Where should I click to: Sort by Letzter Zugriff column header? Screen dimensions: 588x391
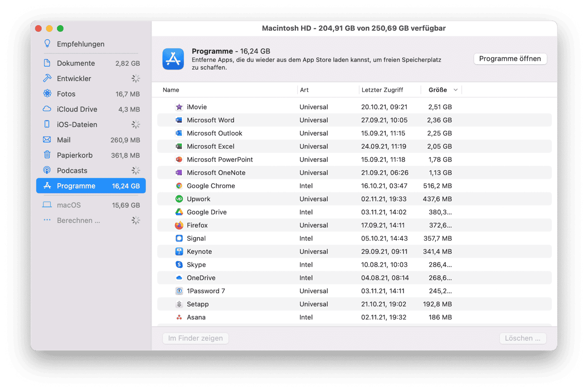pos(382,90)
